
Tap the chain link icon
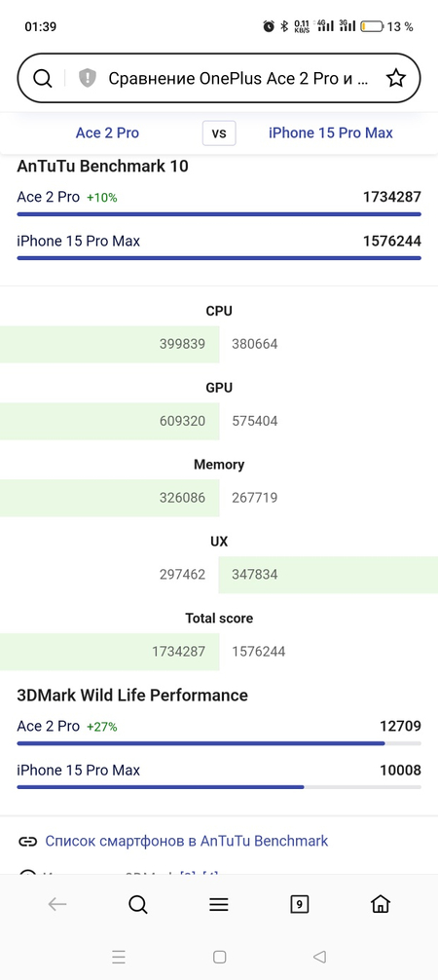click(27, 842)
